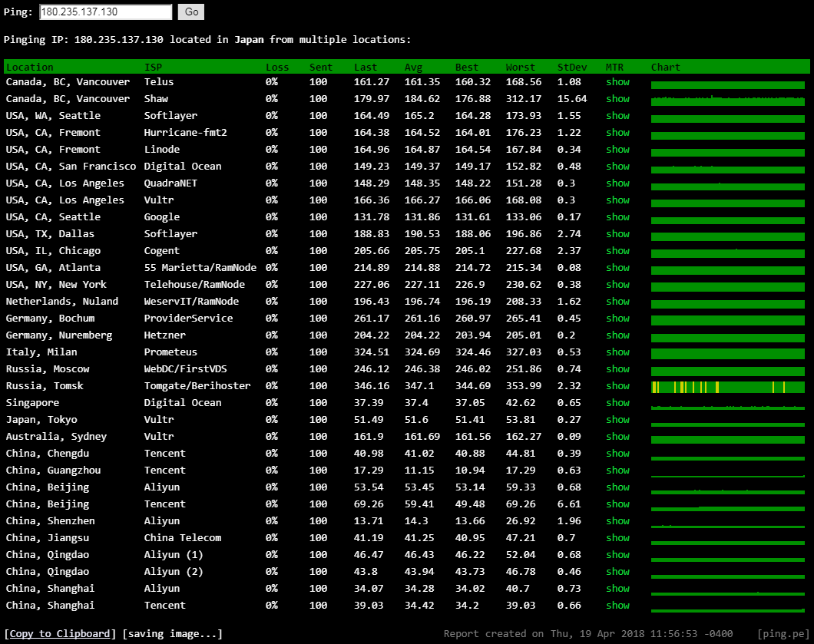
Task: Show MTR for China Jiangsu China Telecom
Action: click(x=617, y=538)
